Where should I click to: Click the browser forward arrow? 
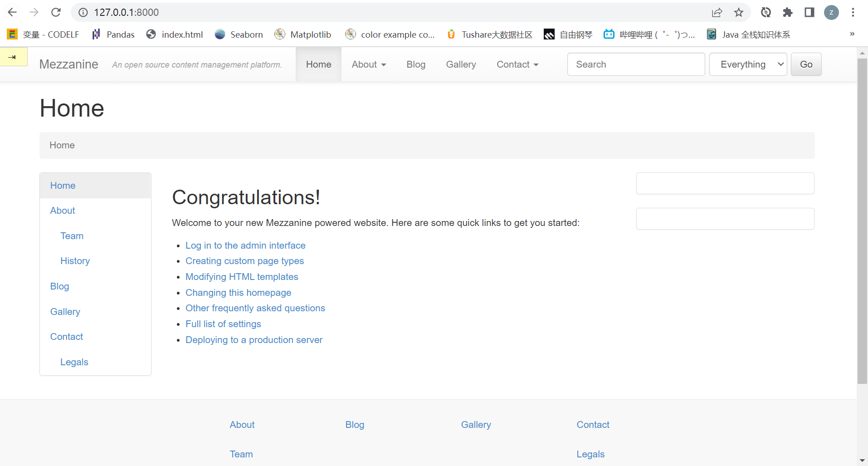(x=34, y=12)
